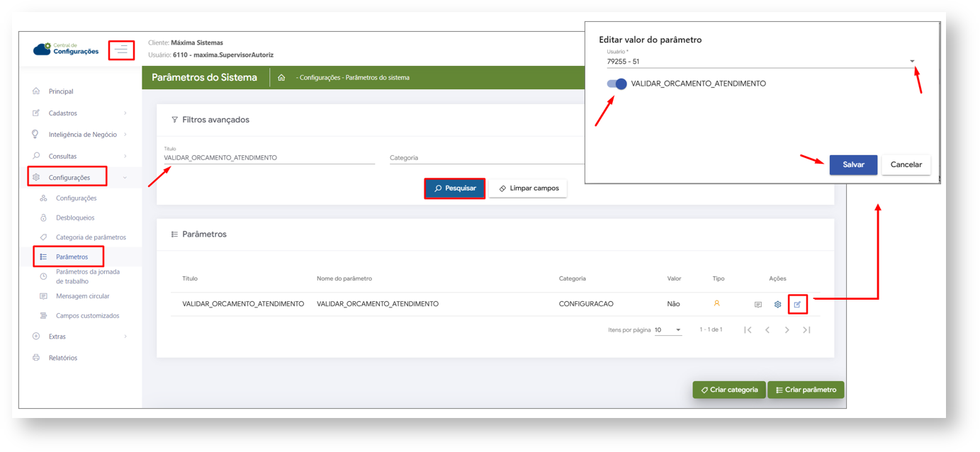
Task: Select Parâmetros in the sidebar
Action: 72,256
